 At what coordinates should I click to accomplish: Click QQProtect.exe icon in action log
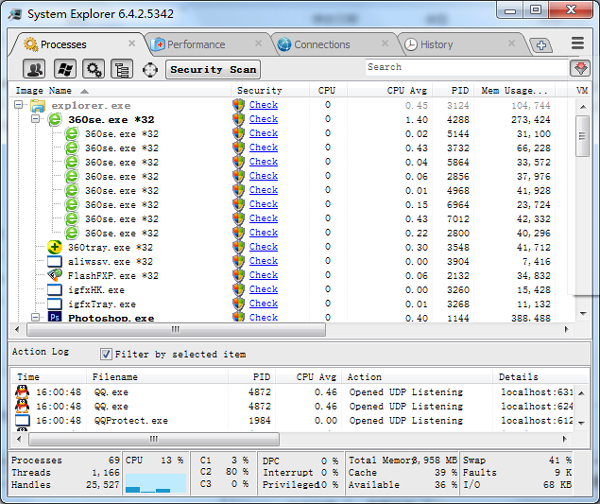22,420
